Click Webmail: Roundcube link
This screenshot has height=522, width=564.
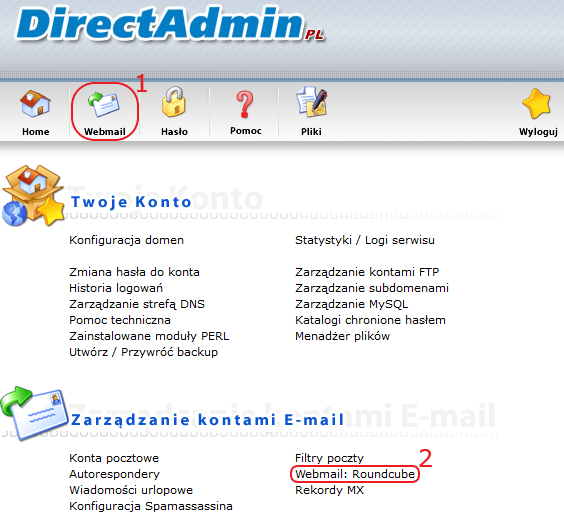pos(355,474)
